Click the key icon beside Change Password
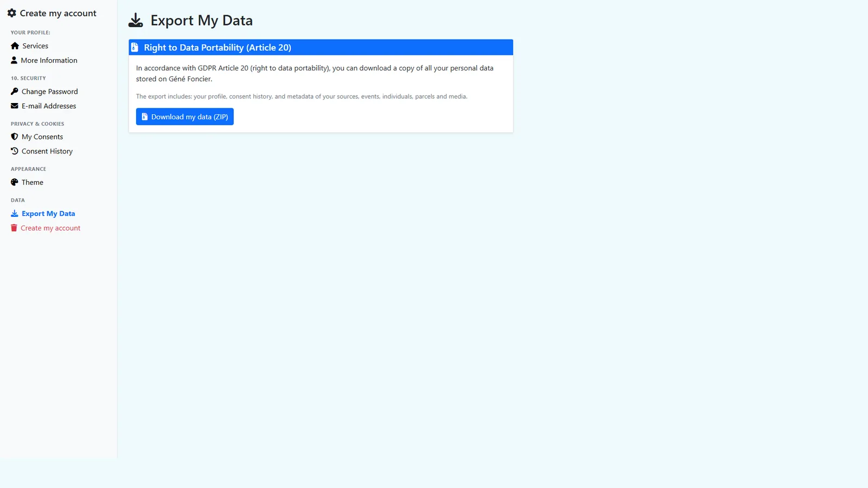 click(x=15, y=91)
